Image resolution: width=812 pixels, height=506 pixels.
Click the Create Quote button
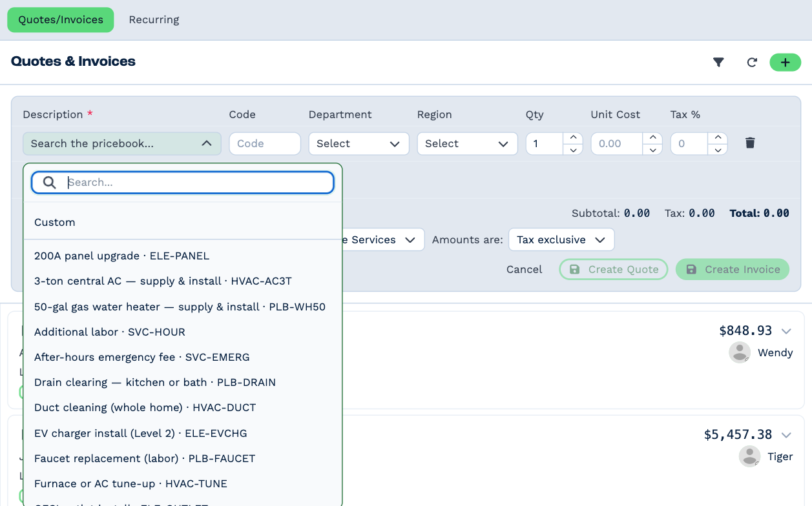coord(614,269)
